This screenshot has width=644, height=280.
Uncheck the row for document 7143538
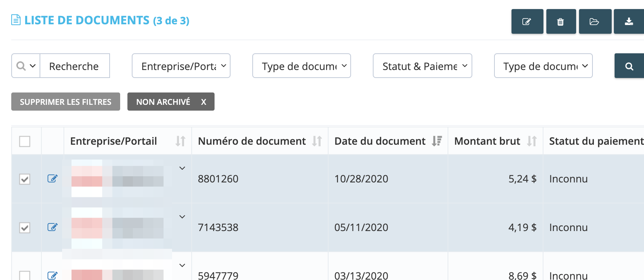pos(25,227)
